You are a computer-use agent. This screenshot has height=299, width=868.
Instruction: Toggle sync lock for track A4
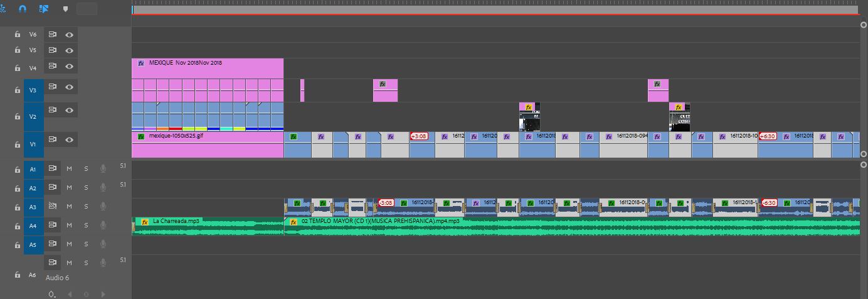coord(53,225)
